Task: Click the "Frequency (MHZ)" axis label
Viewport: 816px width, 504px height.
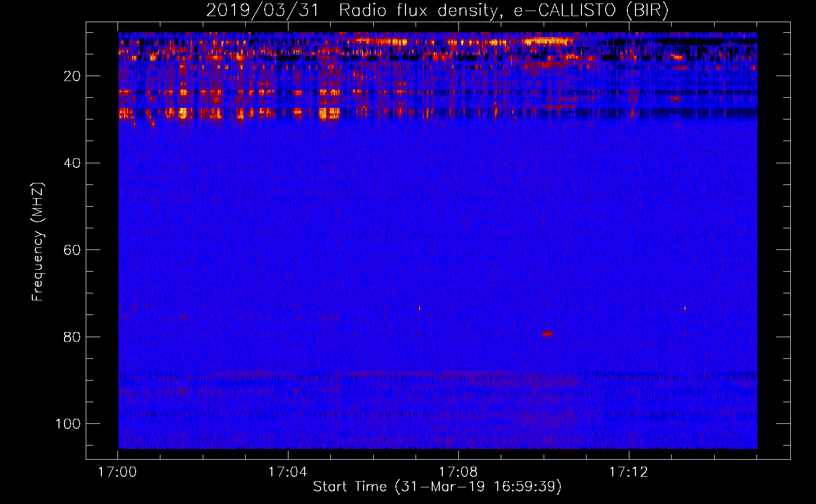Action: point(38,241)
